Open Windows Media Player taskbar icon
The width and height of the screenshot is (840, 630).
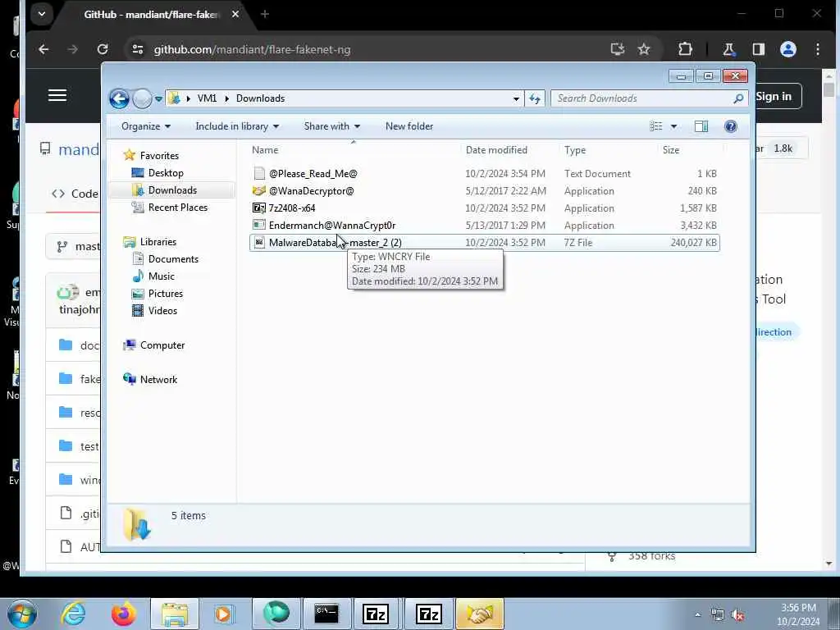[224, 614]
